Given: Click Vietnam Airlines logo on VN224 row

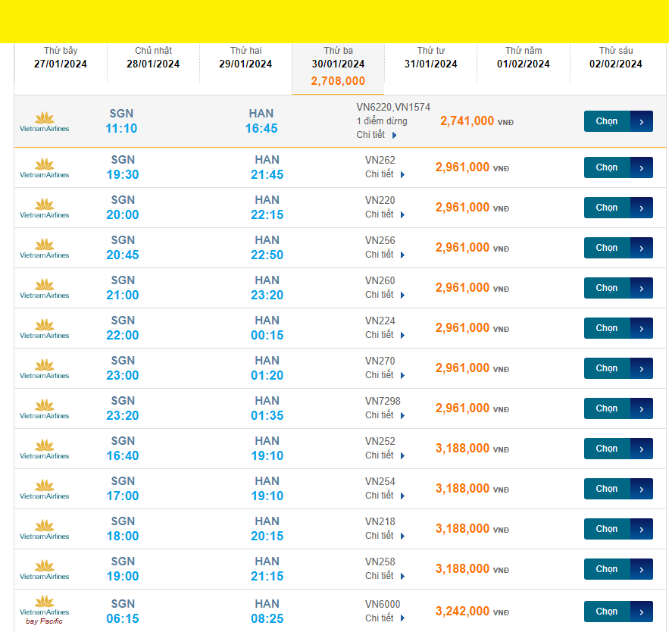Looking at the screenshot, I should coord(44,329).
